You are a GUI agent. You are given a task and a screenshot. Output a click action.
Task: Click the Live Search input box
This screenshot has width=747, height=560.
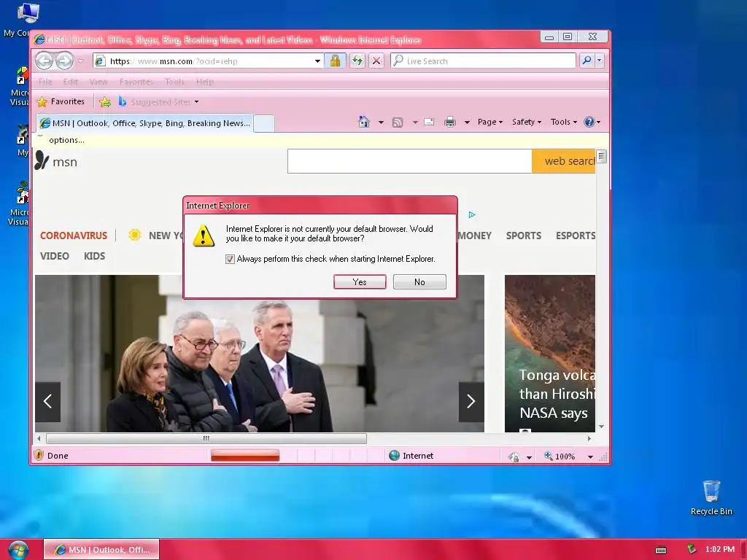click(x=483, y=61)
